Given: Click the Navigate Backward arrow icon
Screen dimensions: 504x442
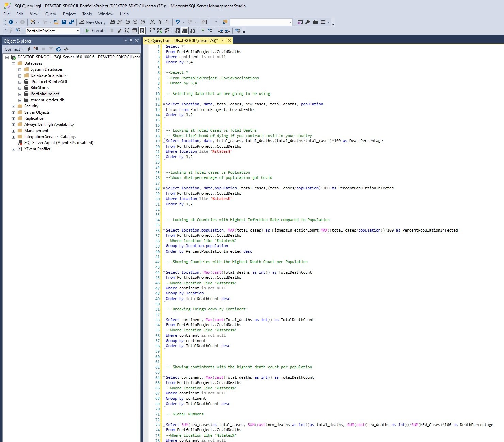Looking at the screenshot, I should tap(11, 22).
